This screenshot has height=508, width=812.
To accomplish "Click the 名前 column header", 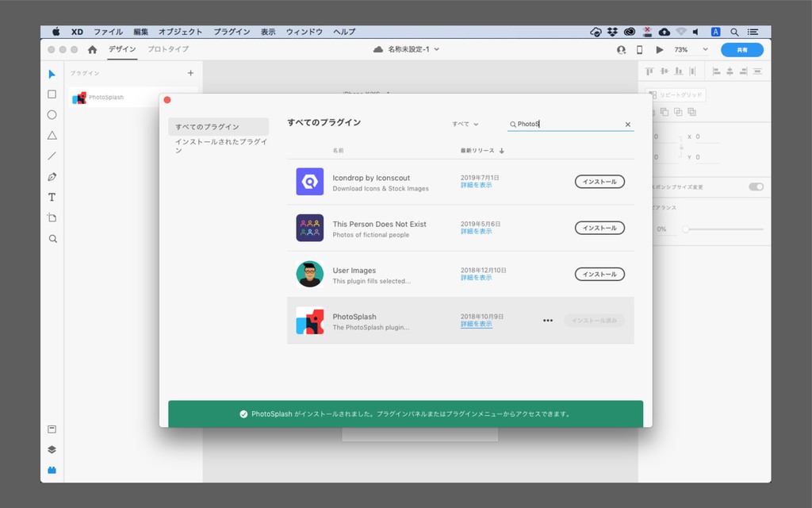I will [338, 151].
